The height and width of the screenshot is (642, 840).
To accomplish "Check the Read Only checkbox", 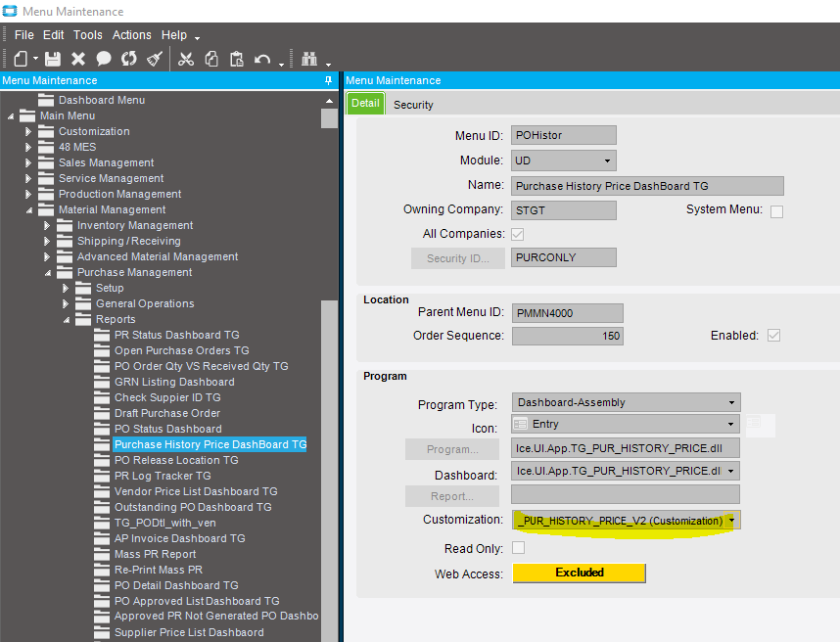I will coord(518,548).
